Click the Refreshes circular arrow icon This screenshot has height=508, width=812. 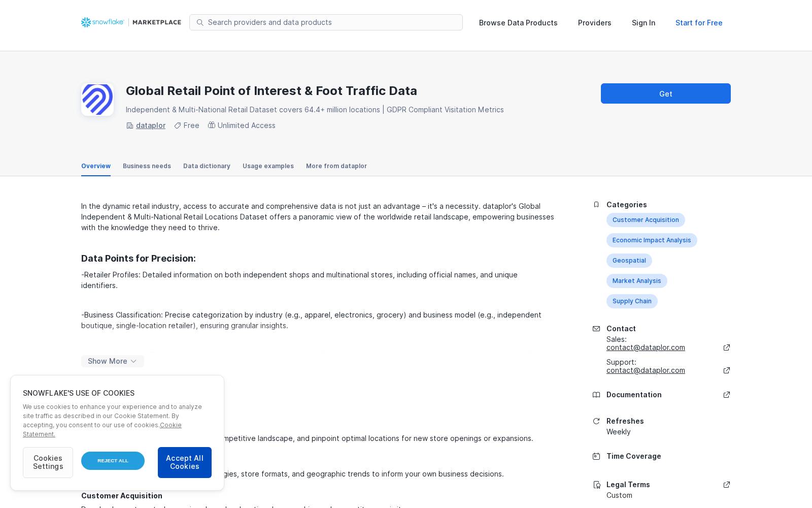[x=596, y=421]
